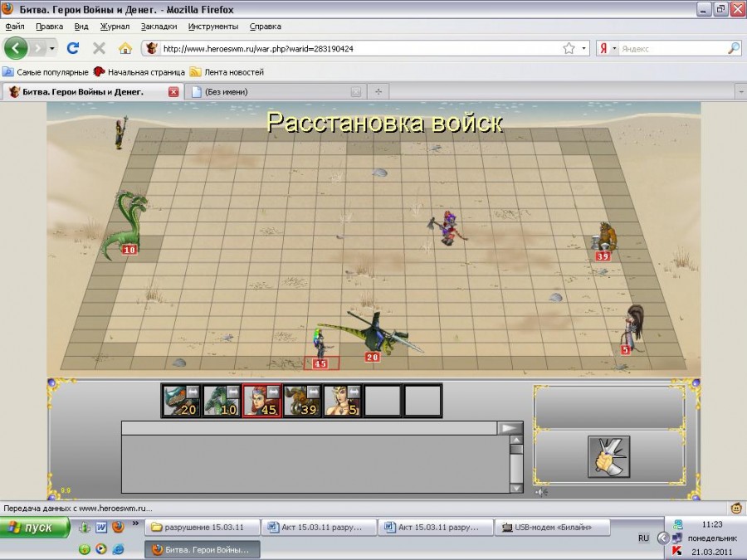Viewport: 747px width, 560px height.
Task: Open the search engine selection dropdown
Action: point(614,48)
